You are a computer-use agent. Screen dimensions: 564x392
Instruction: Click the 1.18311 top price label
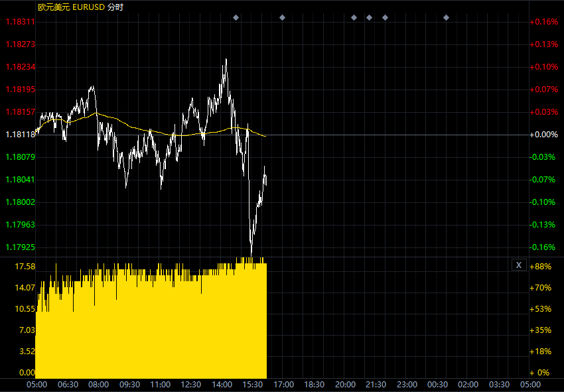pos(20,22)
